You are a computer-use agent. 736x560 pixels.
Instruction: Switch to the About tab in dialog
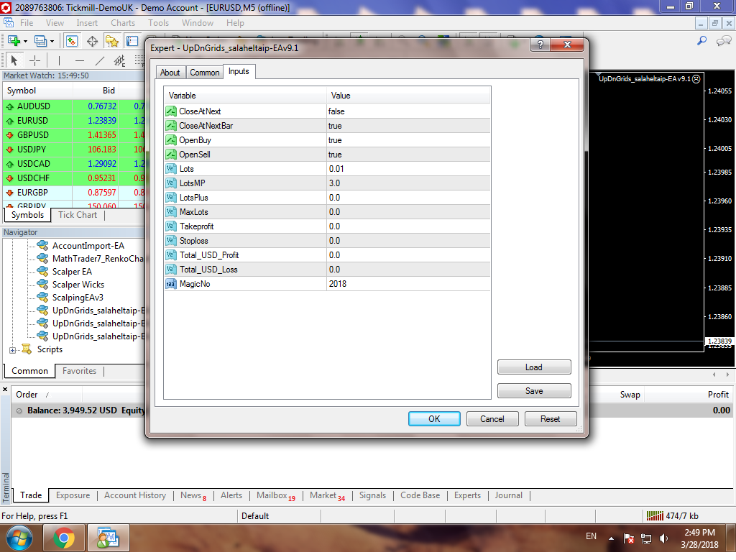[170, 73]
